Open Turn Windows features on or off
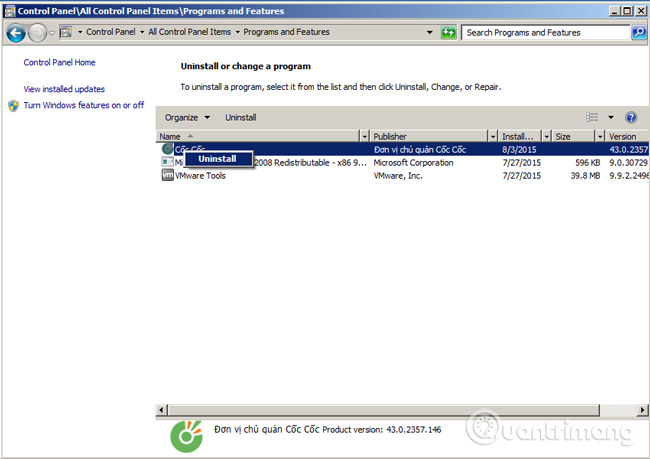The width and height of the screenshot is (650, 459). 84,105
